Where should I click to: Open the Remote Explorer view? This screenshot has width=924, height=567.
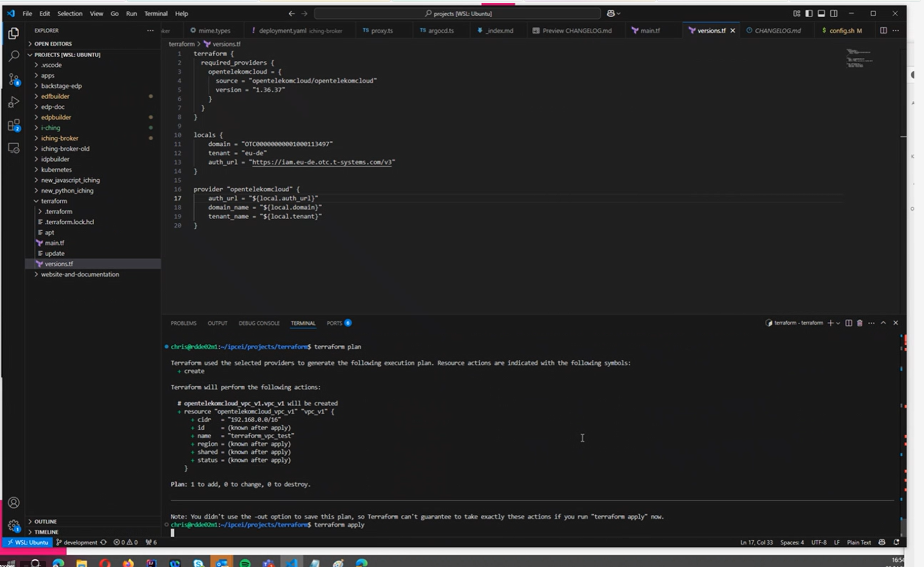tap(14, 148)
